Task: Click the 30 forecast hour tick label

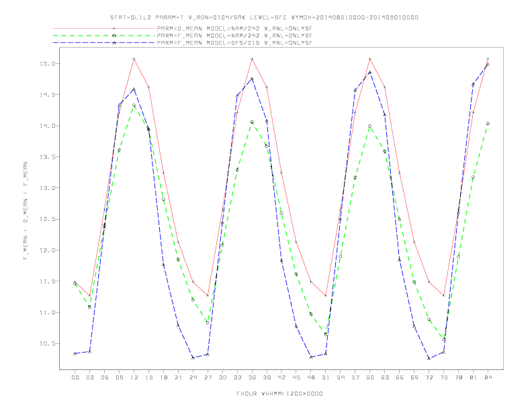Action: click(x=222, y=377)
